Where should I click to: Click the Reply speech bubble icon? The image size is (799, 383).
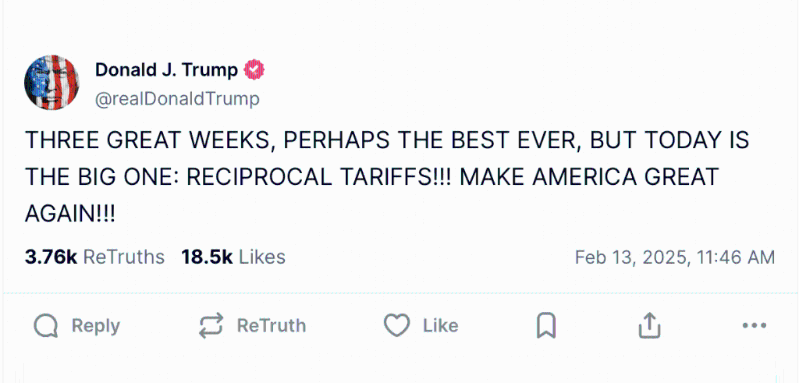coord(46,326)
